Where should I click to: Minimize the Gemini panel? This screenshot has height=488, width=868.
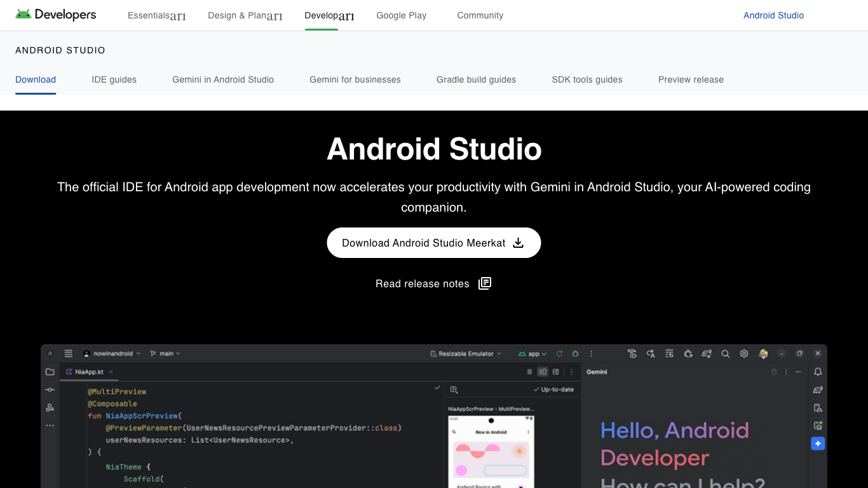pyautogui.click(x=799, y=372)
